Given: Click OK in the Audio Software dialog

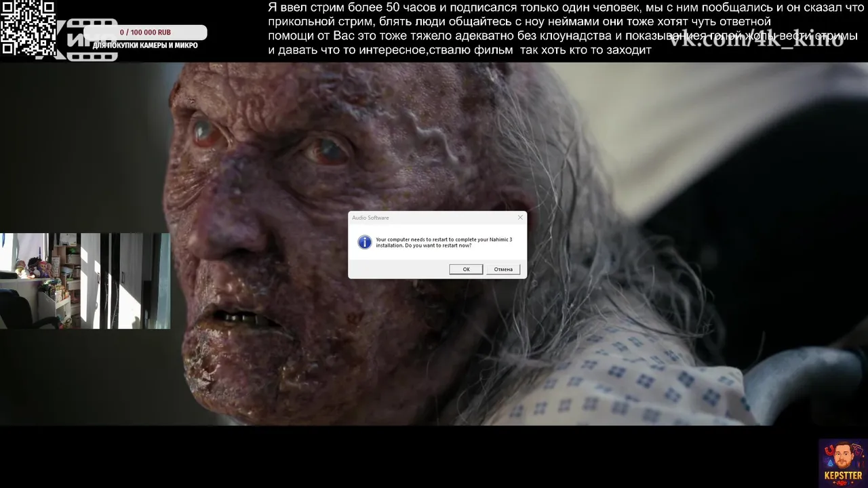Looking at the screenshot, I should coord(466,269).
